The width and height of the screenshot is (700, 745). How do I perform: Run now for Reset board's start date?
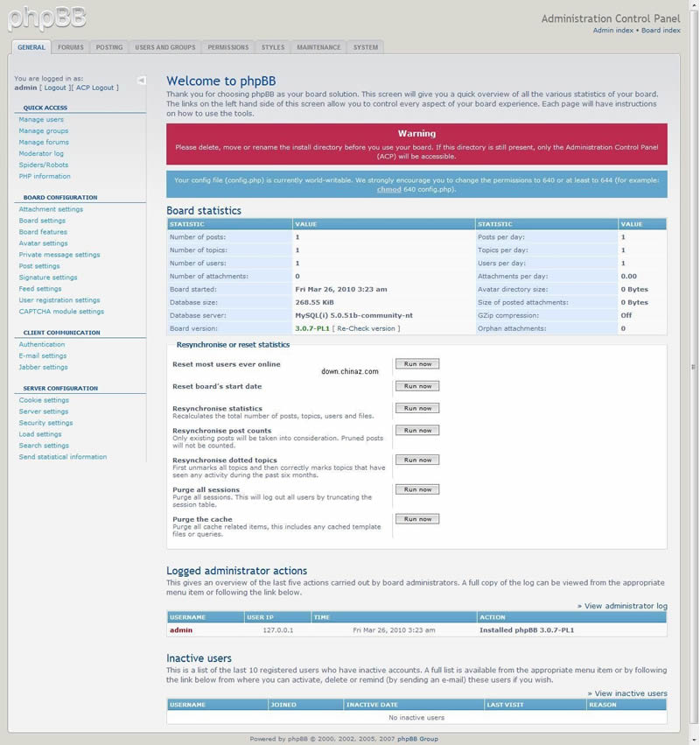[417, 386]
